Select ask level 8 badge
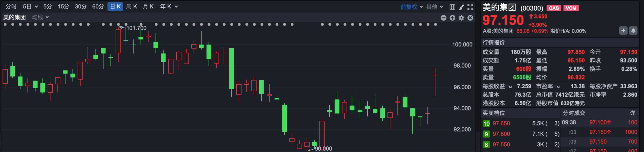This screenshot has height=152, width=644. pos(486,145)
